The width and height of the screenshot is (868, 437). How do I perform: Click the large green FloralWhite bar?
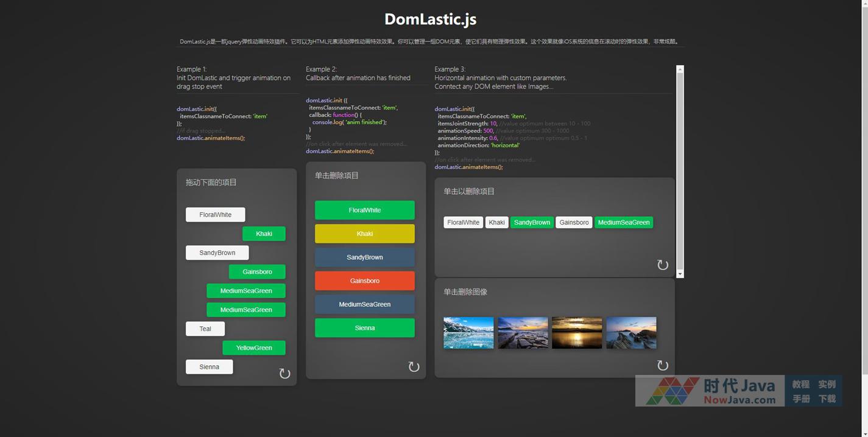tap(364, 210)
